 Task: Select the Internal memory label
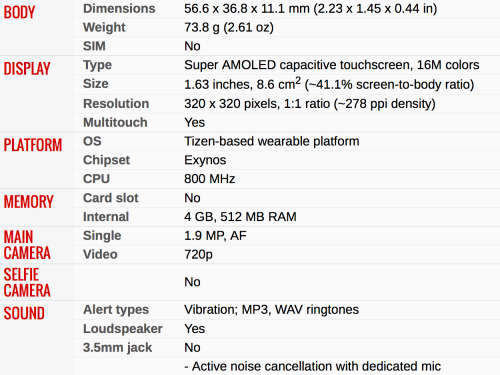coord(106,217)
